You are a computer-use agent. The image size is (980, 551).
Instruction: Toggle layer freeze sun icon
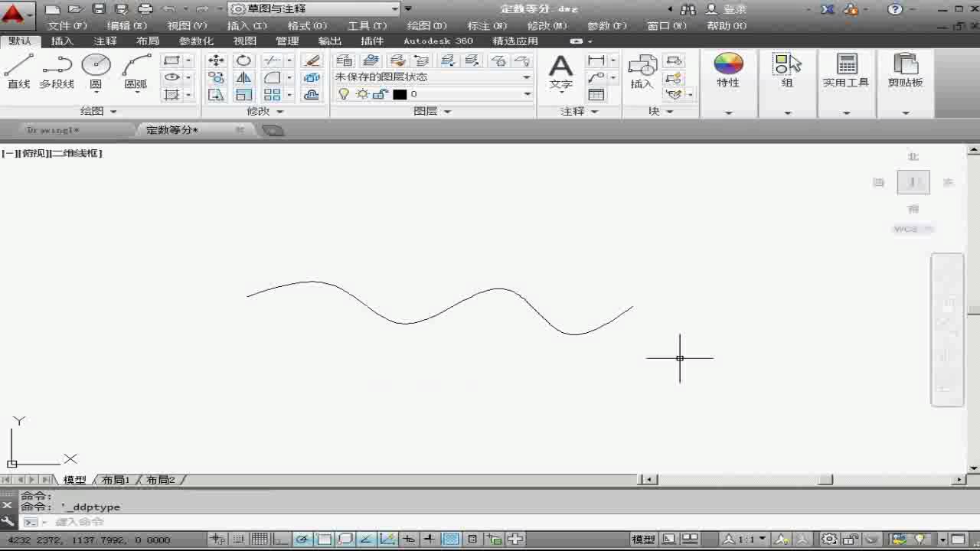pos(362,94)
